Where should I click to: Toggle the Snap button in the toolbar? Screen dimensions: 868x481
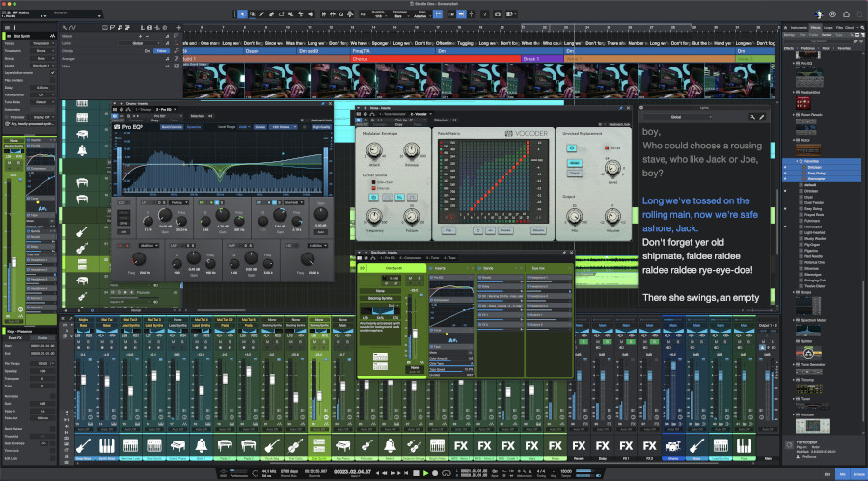[438, 14]
